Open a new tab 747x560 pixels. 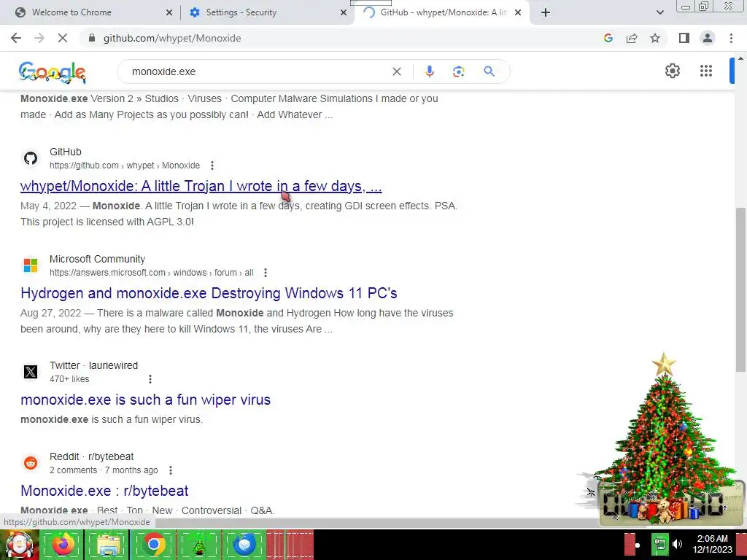[546, 12]
